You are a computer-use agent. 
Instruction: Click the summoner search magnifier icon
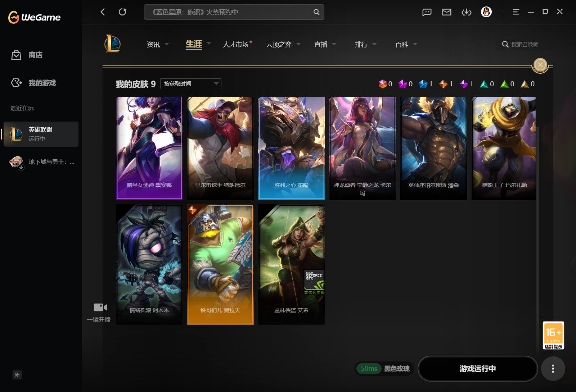point(505,44)
